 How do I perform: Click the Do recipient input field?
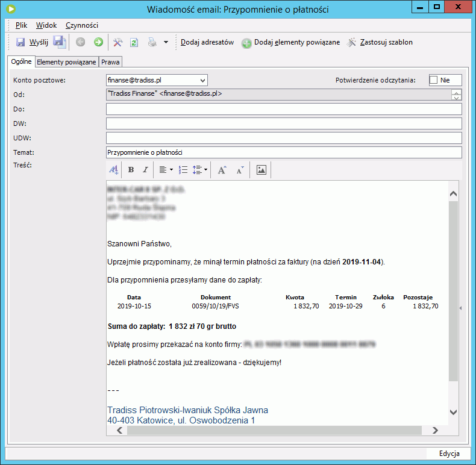point(284,109)
